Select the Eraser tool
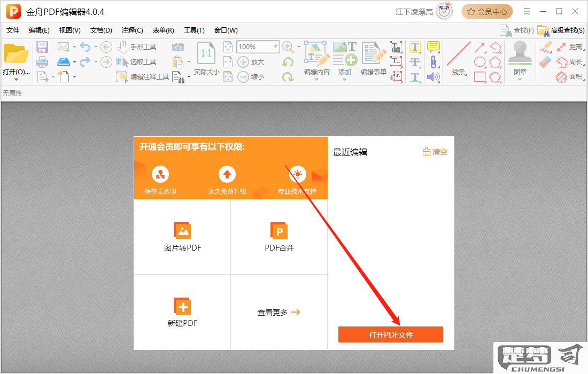588x374 pixels. [546, 62]
